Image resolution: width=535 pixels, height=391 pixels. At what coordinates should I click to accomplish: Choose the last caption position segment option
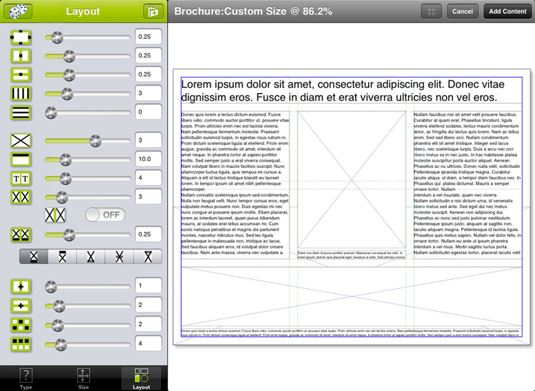(x=148, y=257)
